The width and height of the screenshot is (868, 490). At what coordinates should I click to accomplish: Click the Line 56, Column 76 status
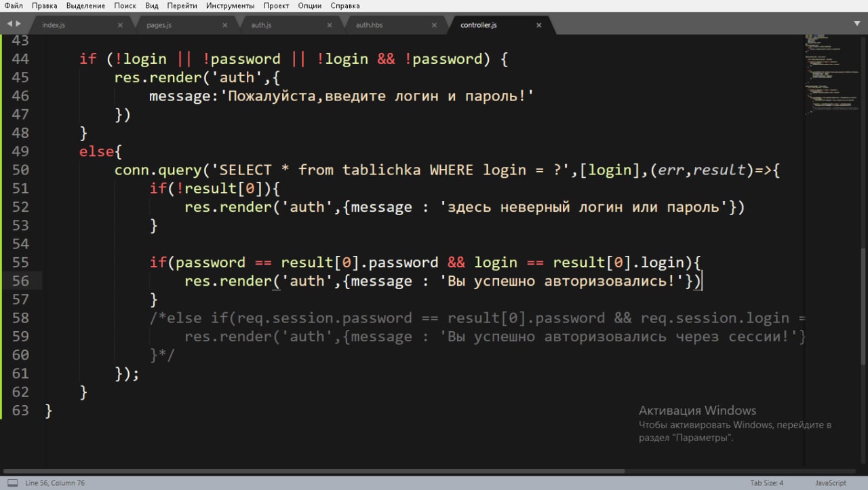[55, 483]
